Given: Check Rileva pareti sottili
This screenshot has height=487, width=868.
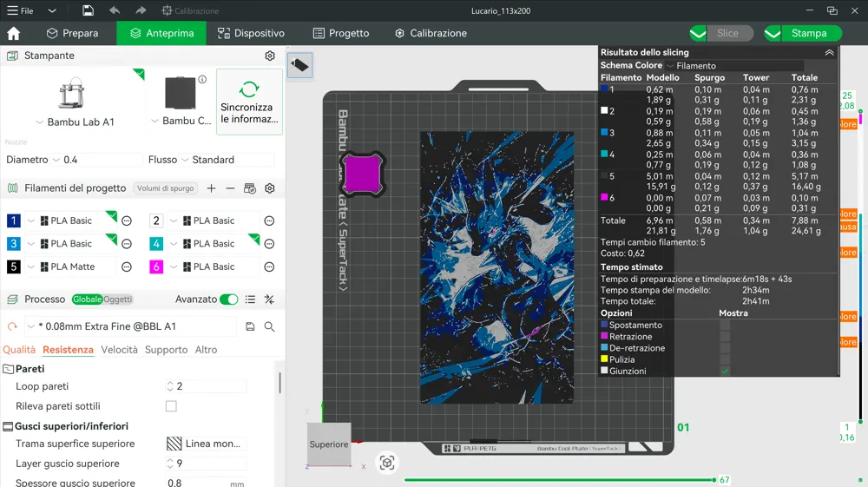Looking at the screenshot, I should pyautogui.click(x=171, y=406).
